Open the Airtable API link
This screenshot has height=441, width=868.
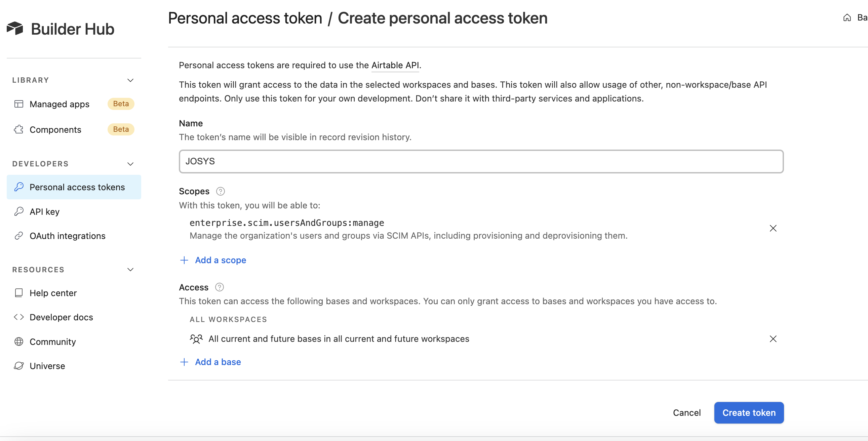395,65
